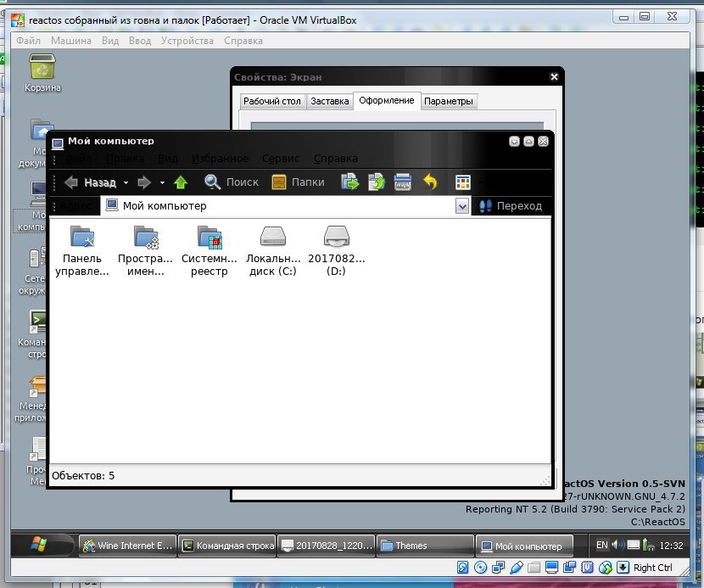Switch to Командная строка taskbar button
This screenshot has height=588, width=704.
point(227,546)
